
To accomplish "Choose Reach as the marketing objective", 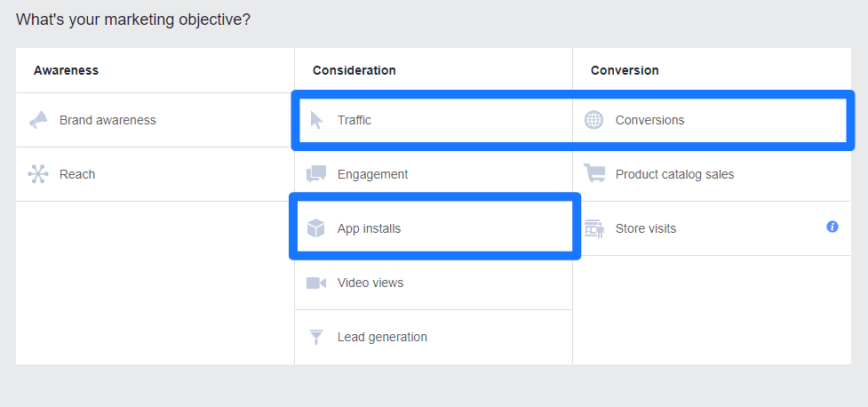I will pos(77,174).
